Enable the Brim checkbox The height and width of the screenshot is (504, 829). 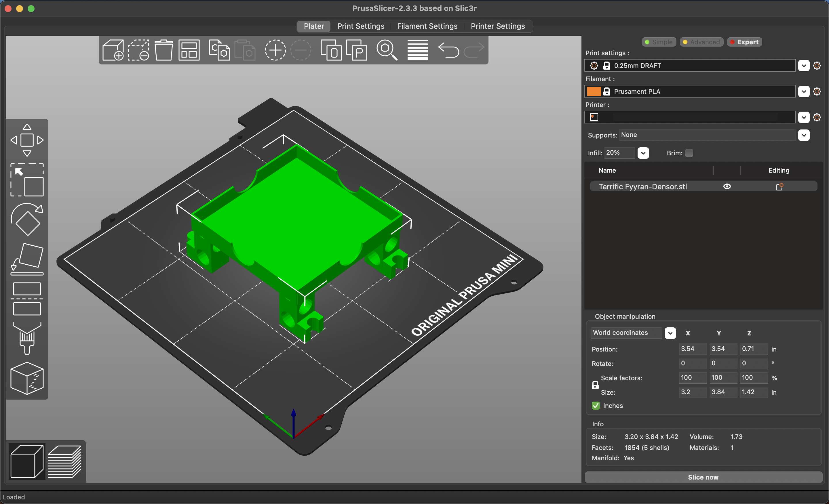pyautogui.click(x=689, y=153)
